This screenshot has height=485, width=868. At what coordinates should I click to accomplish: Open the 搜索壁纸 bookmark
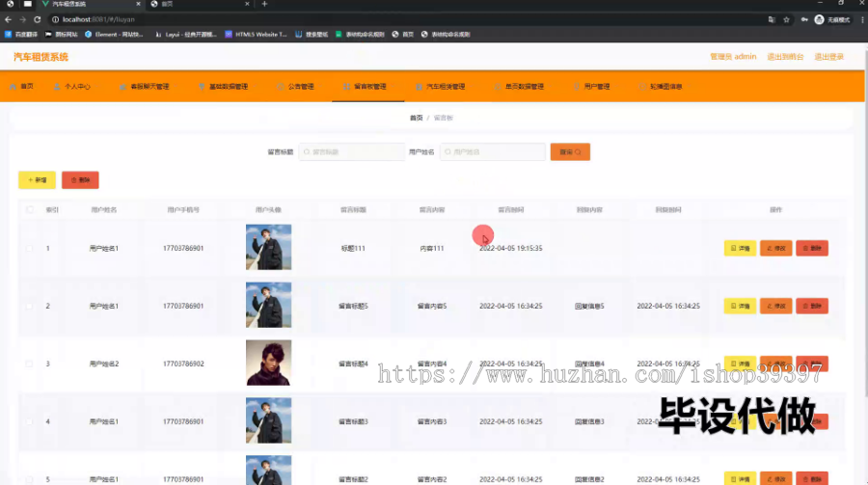312,35
